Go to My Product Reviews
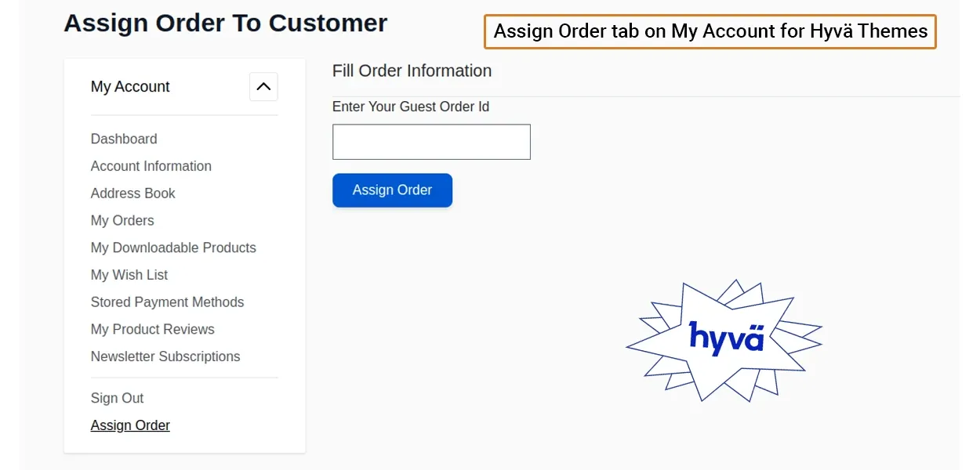Screen dimensions: 980x470 tap(153, 329)
